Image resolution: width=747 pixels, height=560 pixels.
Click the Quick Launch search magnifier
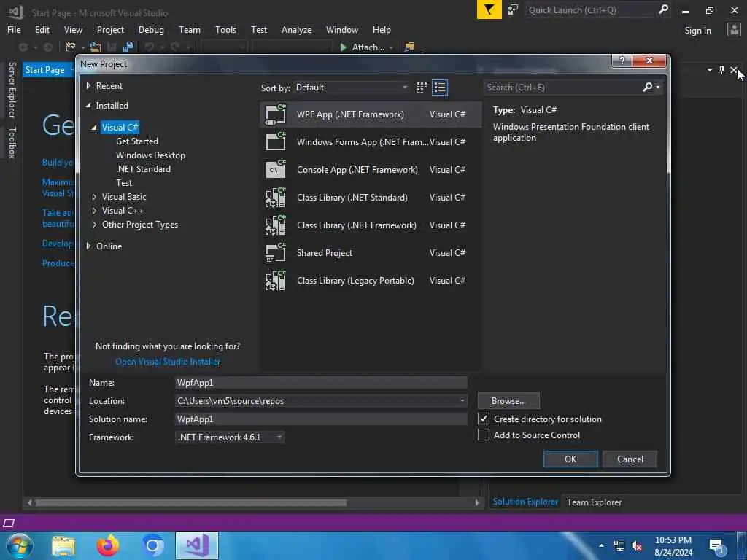coord(663,9)
